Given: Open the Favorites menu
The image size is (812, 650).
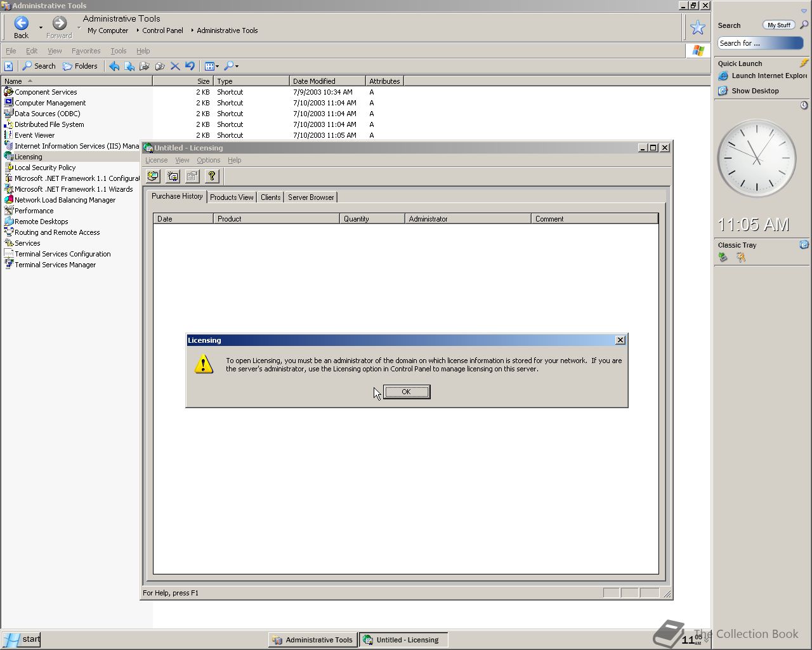Looking at the screenshot, I should [86, 51].
